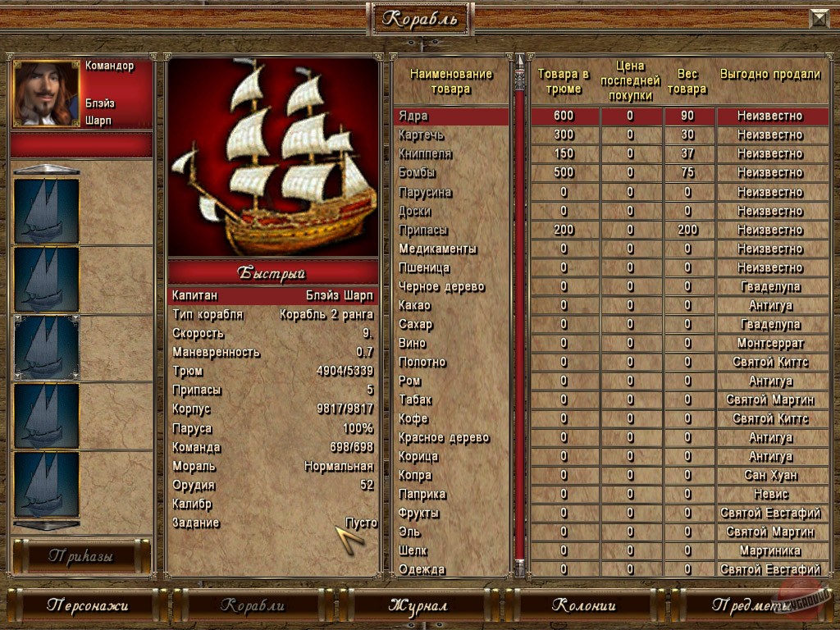
Task: Click Commander Blaze Sharp's portrait
Action: pos(47,94)
